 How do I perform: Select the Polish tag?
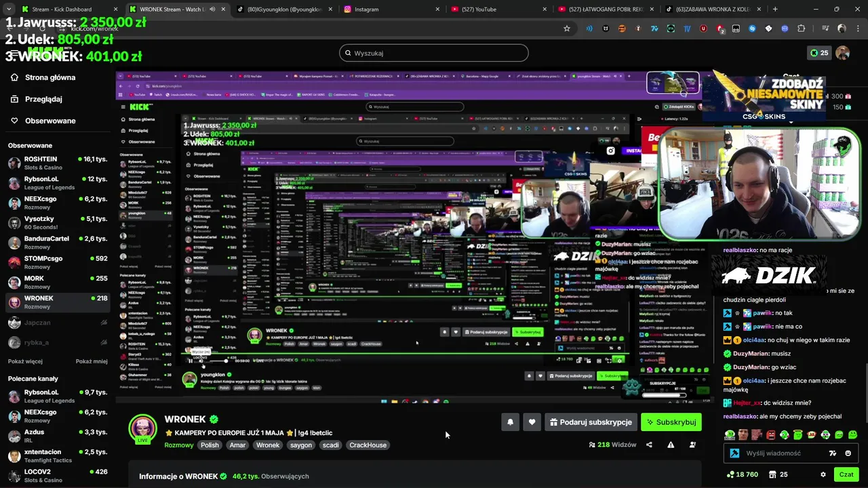point(210,445)
